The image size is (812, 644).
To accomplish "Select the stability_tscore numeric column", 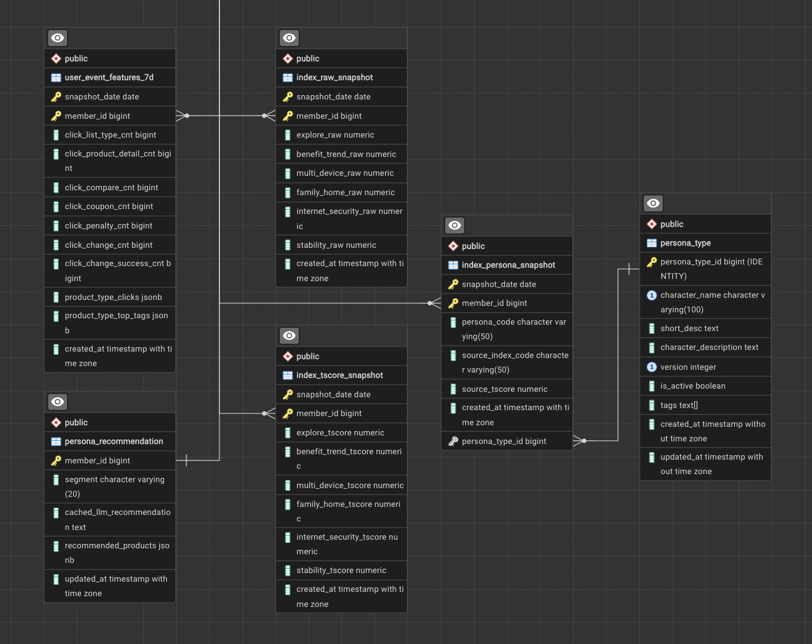I will (x=341, y=570).
